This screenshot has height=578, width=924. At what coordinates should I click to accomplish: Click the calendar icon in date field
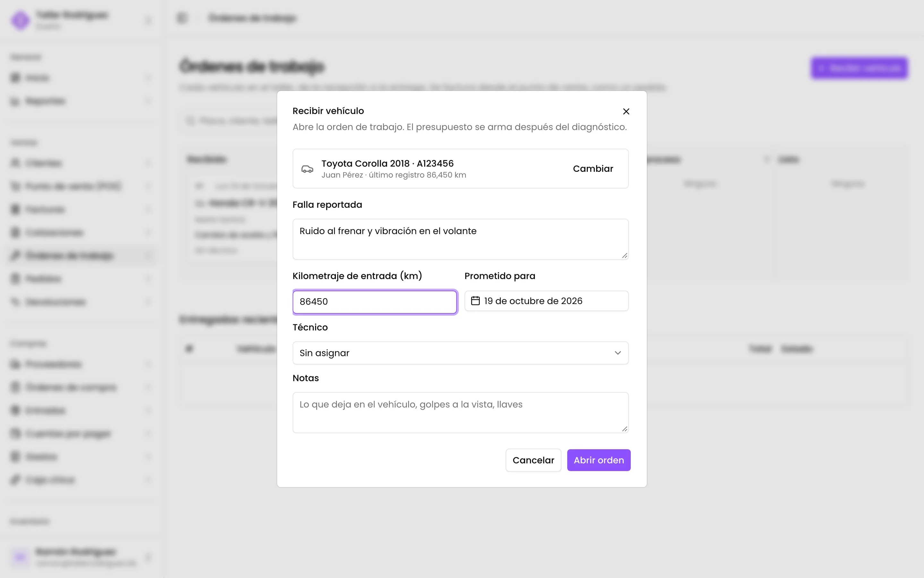[475, 301]
